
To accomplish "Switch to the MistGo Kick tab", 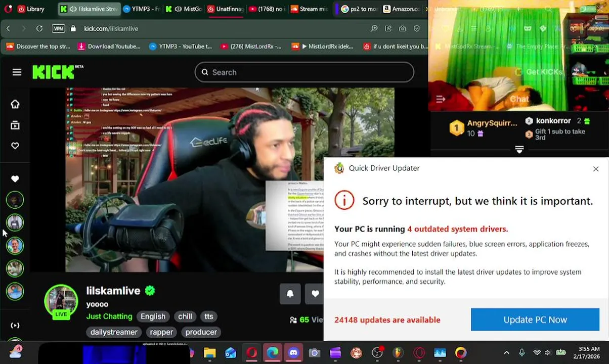I will click(184, 9).
